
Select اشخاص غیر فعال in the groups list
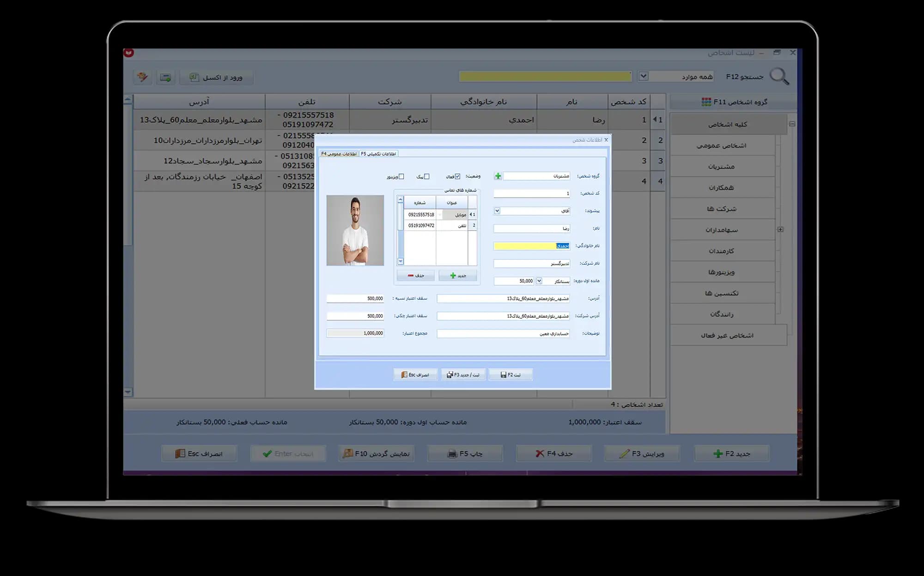[728, 335]
